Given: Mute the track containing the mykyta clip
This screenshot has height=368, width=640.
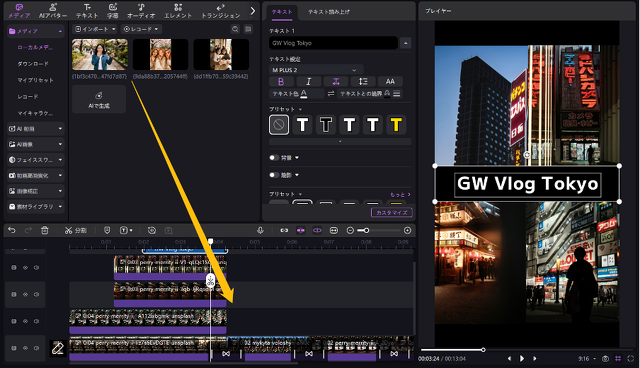Looking at the screenshot, I should [36, 348].
